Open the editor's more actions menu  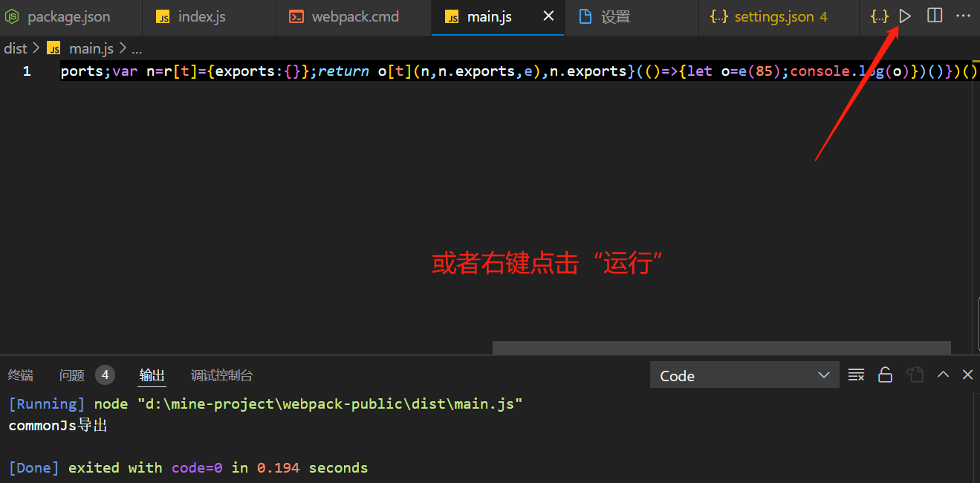963,16
